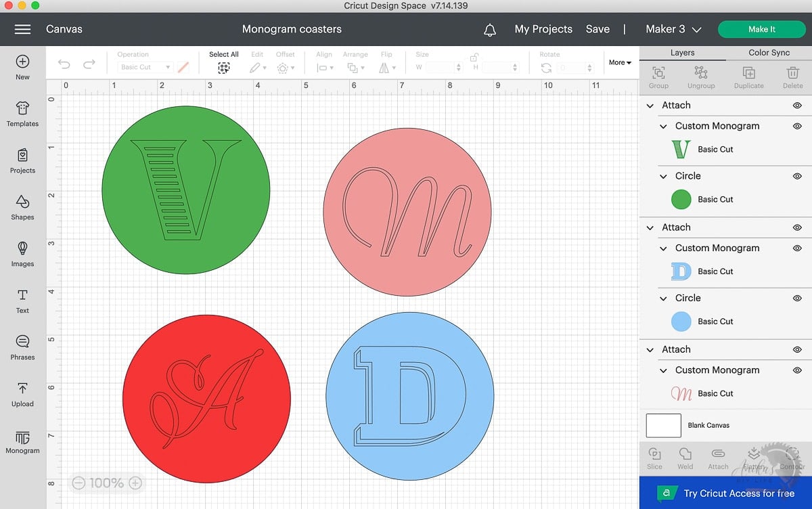The width and height of the screenshot is (812, 509).
Task: Hide the D Custom Monogram layer
Action: point(797,248)
